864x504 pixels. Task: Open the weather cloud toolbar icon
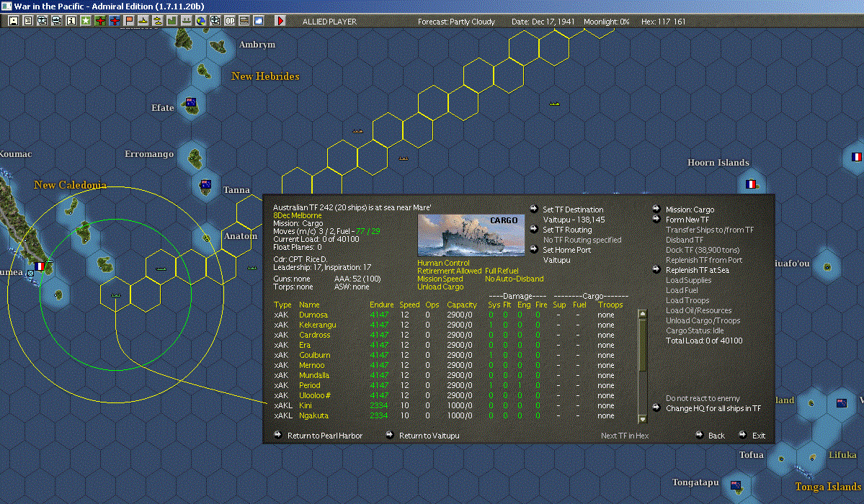click(259, 21)
